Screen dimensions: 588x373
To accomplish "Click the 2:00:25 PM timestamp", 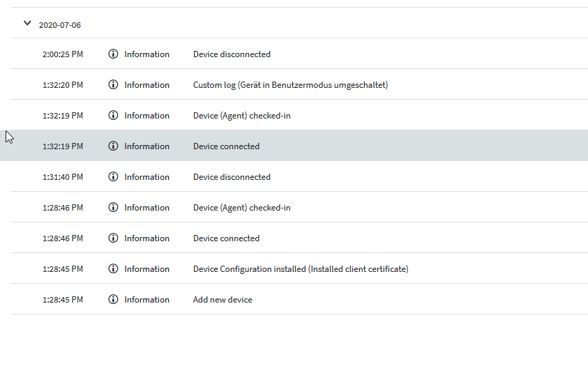I will [x=63, y=54].
